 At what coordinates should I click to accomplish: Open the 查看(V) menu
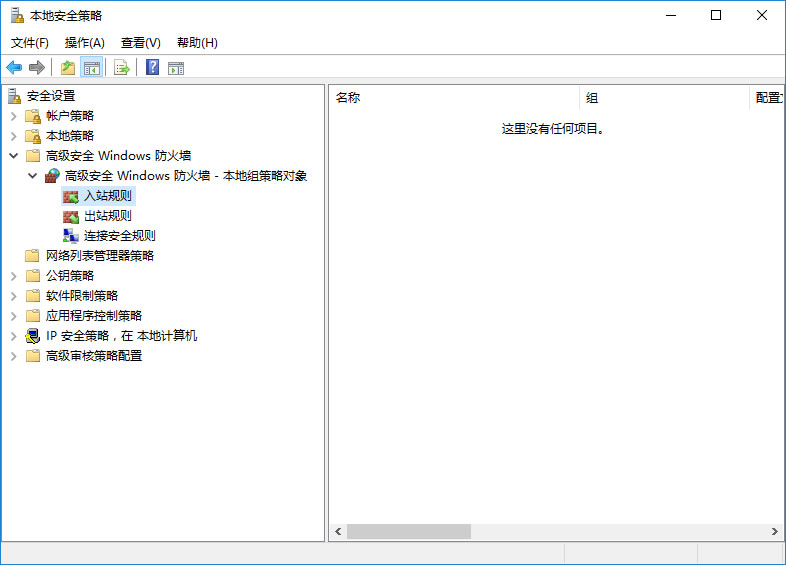141,43
